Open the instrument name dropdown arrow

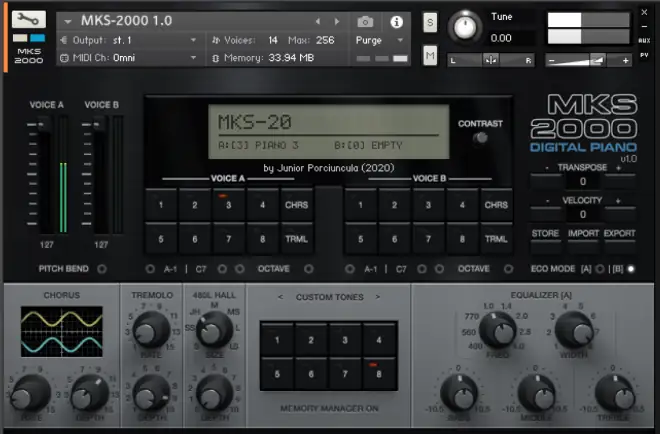tap(68, 21)
